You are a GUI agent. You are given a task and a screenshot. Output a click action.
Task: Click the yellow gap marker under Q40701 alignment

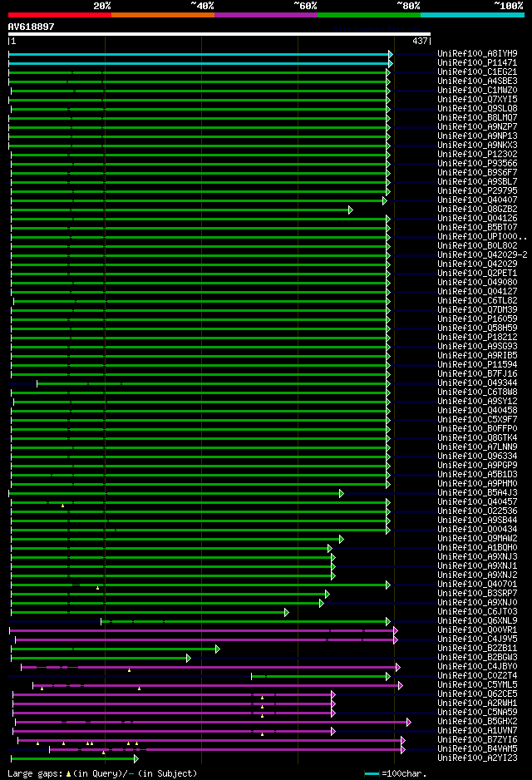[97, 589]
